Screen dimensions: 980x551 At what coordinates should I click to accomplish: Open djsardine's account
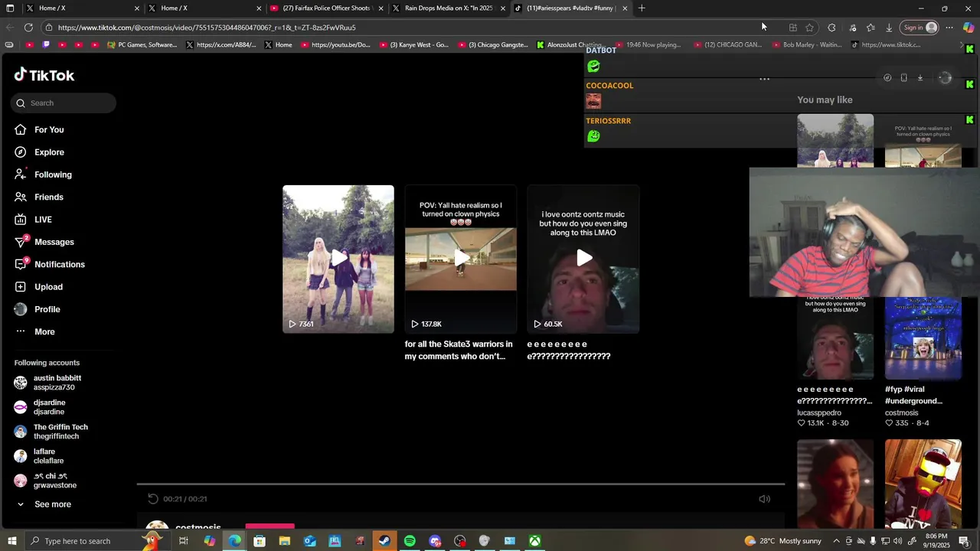(40, 407)
